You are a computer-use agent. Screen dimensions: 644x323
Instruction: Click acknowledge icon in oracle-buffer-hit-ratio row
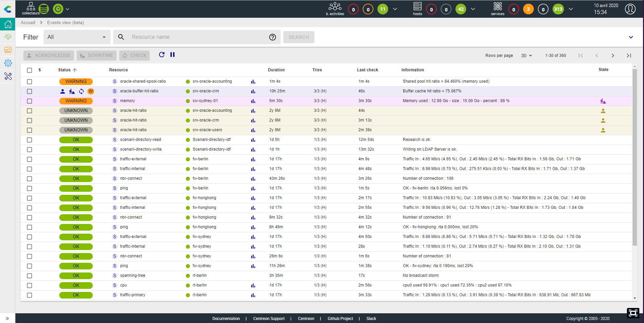pyautogui.click(x=63, y=91)
